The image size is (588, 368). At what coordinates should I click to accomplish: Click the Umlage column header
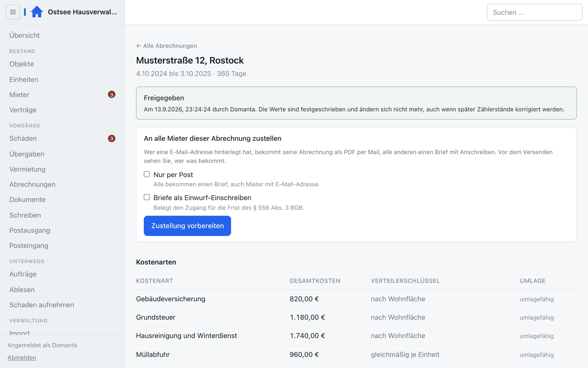pyautogui.click(x=533, y=281)
